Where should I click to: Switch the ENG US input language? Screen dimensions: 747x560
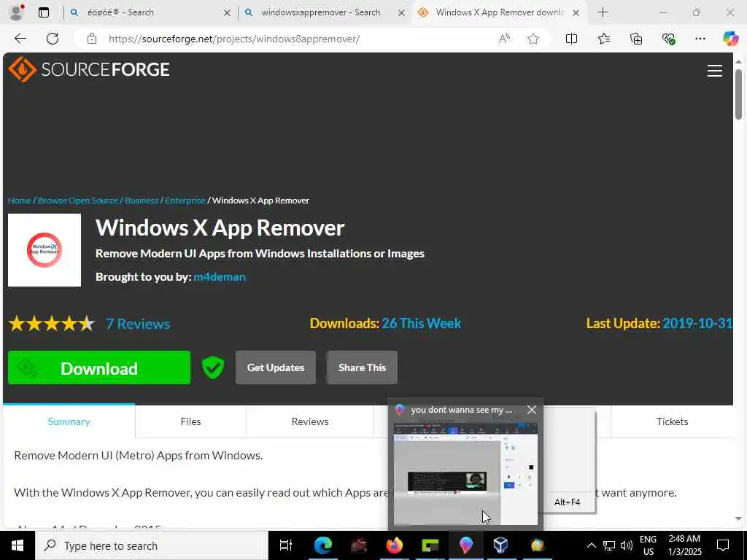(x=648, y=545)
